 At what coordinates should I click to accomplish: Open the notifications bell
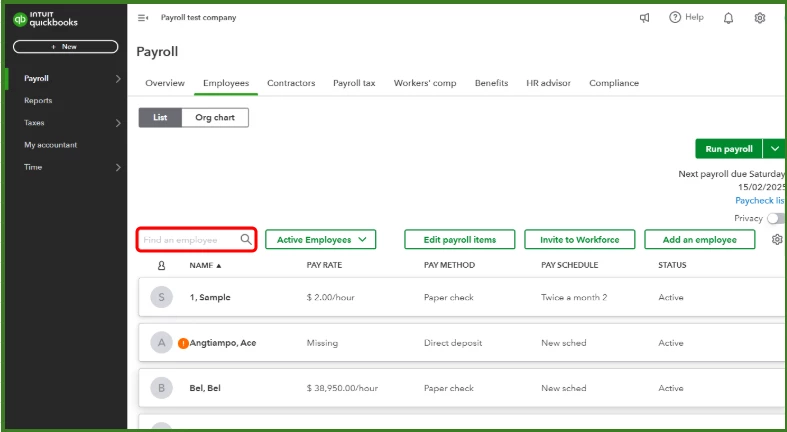(x=728, y=18)
